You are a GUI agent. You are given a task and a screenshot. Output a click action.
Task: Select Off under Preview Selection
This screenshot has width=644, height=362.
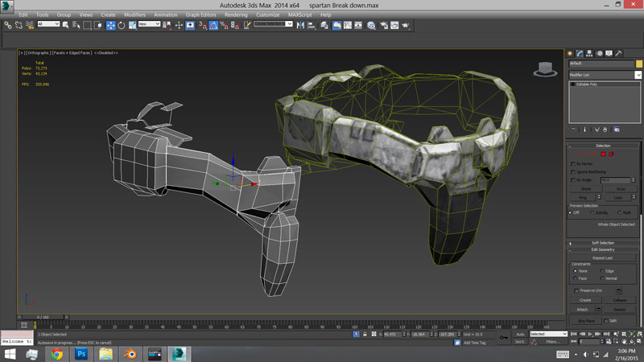click(570, 212)
